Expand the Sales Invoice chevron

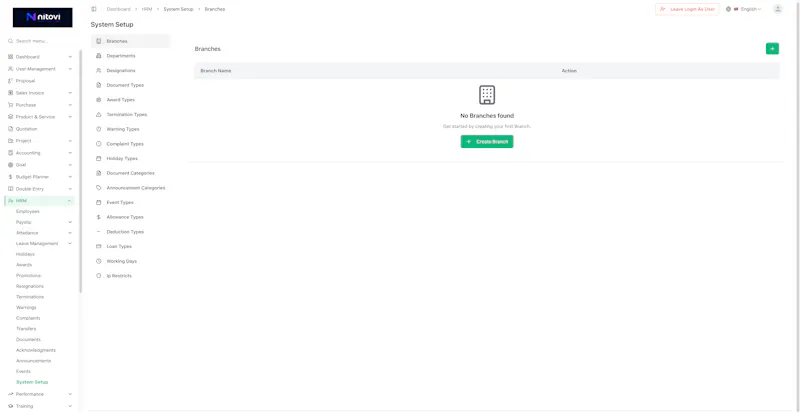click(70, 93)
